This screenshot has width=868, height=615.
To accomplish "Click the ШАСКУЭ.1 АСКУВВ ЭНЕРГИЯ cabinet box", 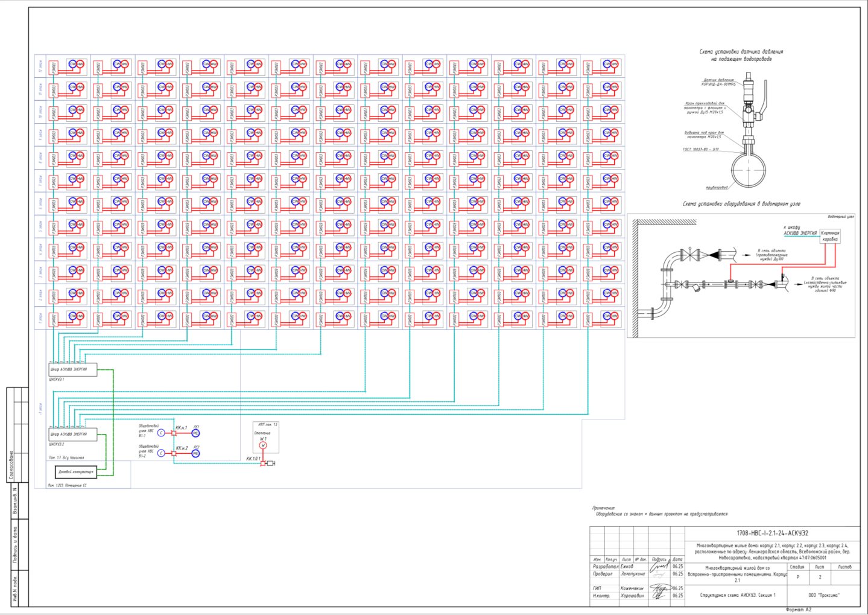I will pos(73,369).
